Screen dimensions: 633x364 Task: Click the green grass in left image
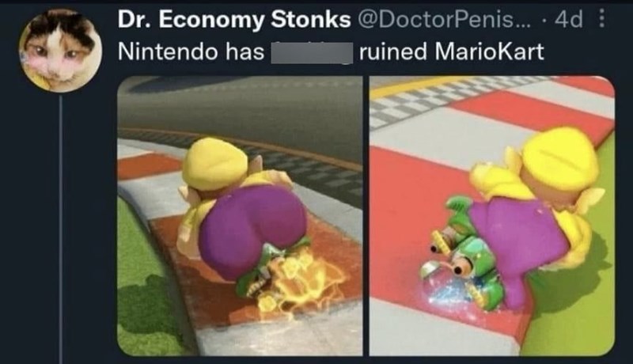137,282
